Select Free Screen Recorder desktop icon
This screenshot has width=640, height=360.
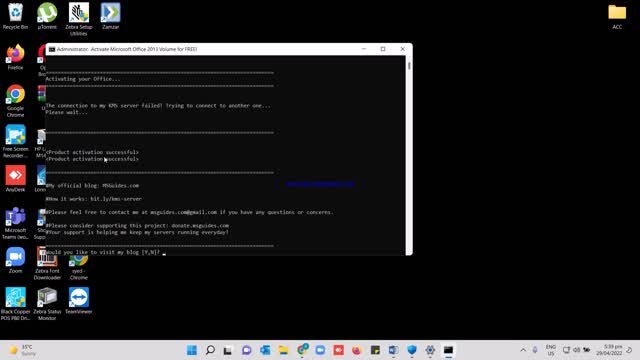[16, 141]
